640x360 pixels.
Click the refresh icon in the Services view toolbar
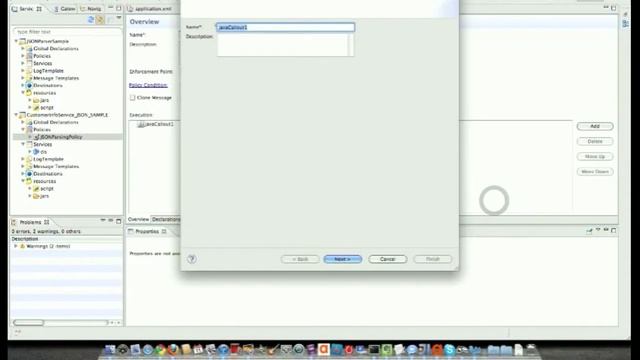tap(91, 19)
